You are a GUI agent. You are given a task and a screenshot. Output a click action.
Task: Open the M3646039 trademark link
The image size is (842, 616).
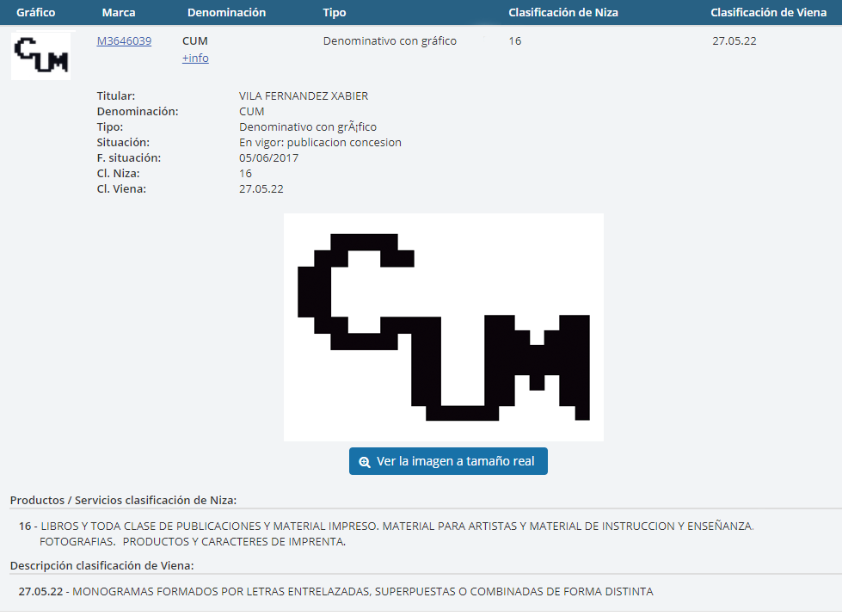click(124, 40)
